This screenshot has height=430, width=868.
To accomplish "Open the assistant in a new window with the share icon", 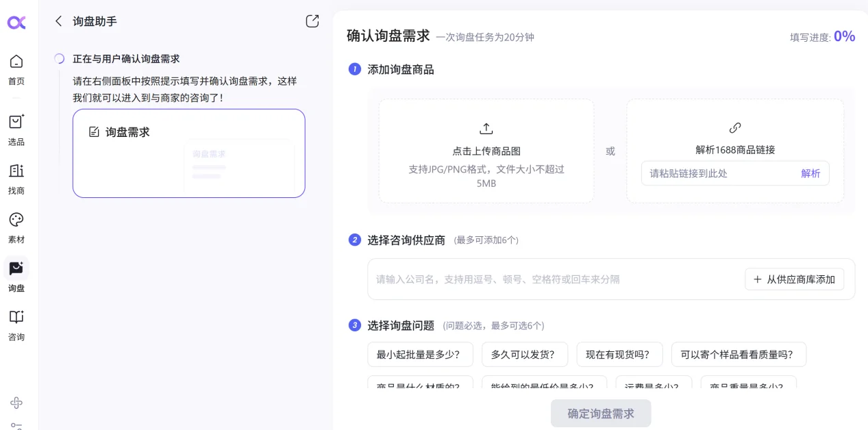I will [312, 21].
